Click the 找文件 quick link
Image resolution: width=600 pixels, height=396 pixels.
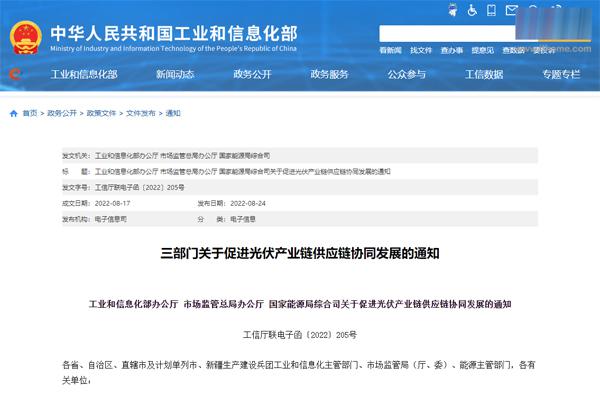[x=421, y=50]
